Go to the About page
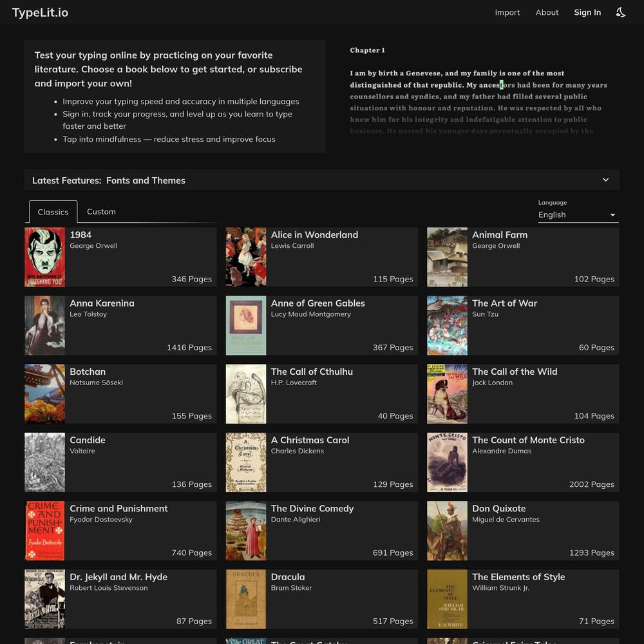Viewport: 644px width, 644px height. 547,12
